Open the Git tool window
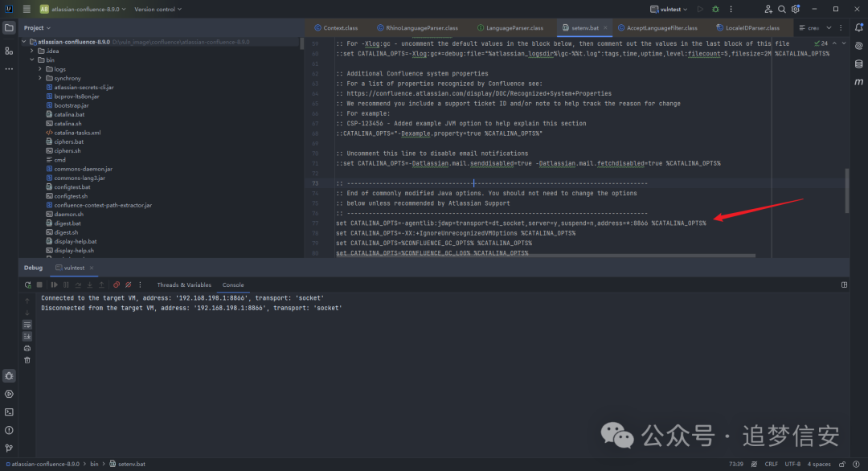The height and width of the screenshot is (471, 868). [9, 448]
